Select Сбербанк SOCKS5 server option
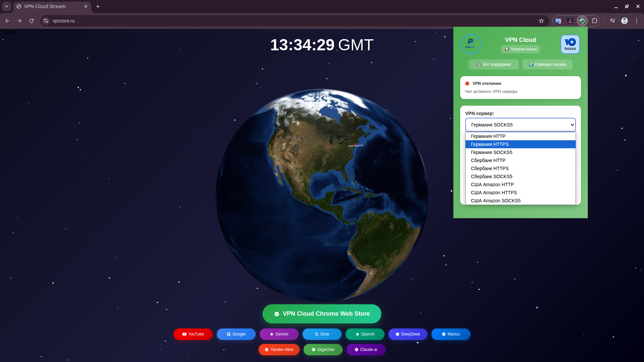Screen dimensions: 644x362 (x=521, y=176)
